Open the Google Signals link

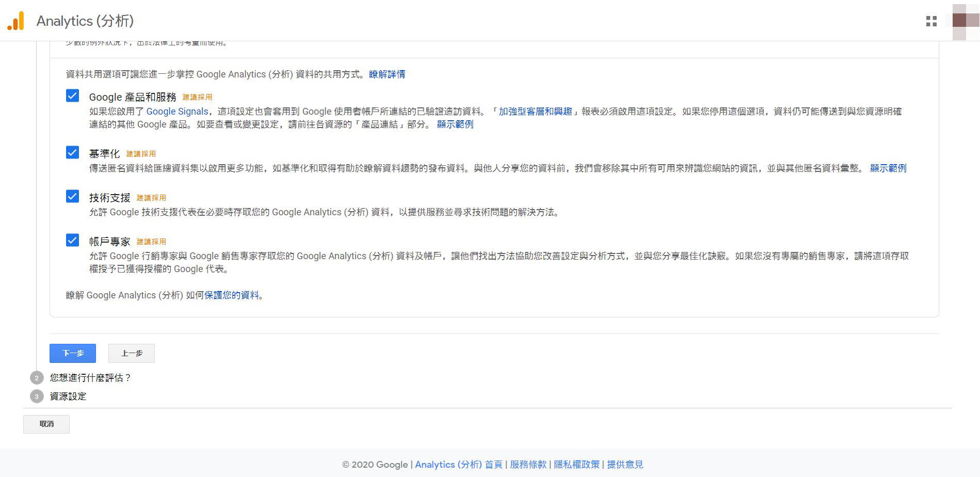(177, 112)
